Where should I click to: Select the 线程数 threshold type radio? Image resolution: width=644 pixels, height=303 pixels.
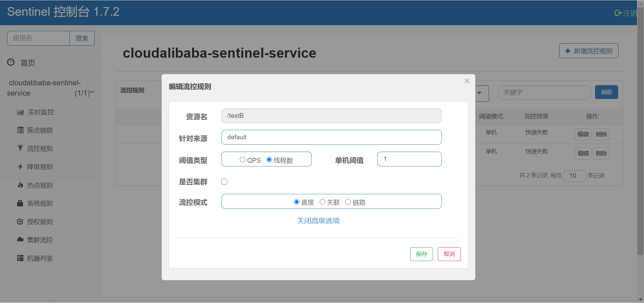pos(269,160)
